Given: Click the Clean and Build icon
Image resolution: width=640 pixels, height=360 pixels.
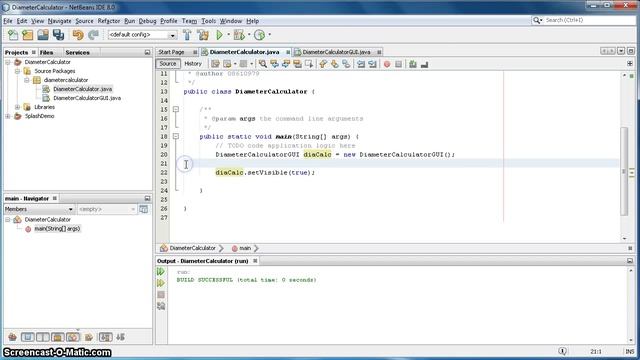Looking at the screenshot, I should (x=203, y=35).
